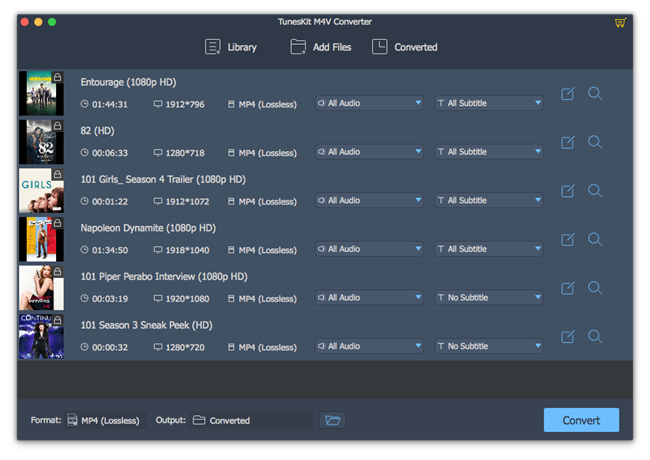Image resolution: width=650 pixels, height=460 pixels.
Task: Open the shopping cart icon
Action: point(620,22)
